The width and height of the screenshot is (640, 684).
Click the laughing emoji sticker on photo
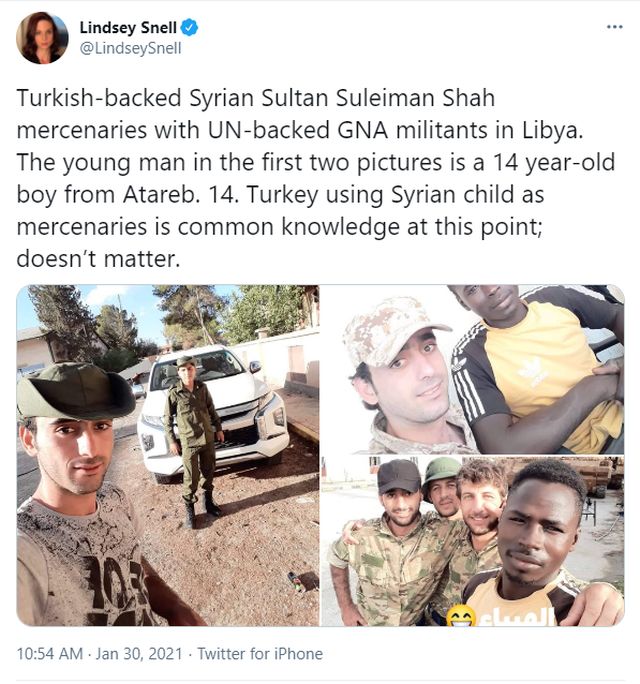pos(462,616)
